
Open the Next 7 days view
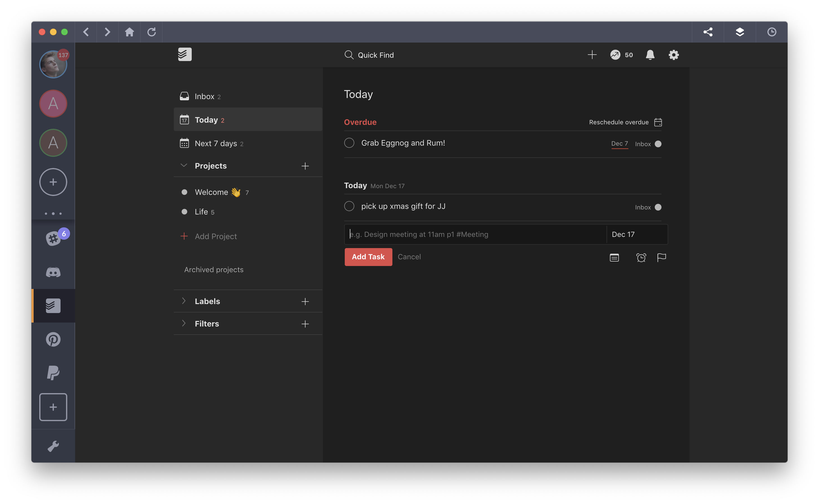point(216,143)
